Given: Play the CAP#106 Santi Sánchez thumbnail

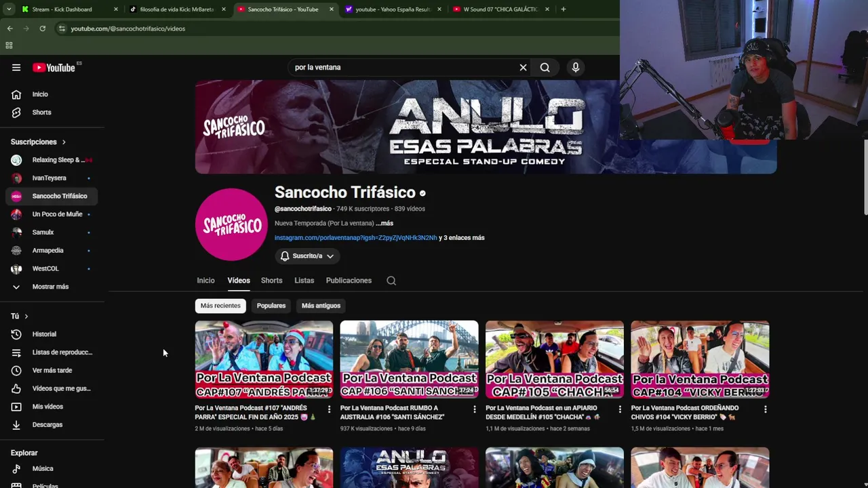Looking at the screenshot, I should pyautogui.click(x=409, y=359).
